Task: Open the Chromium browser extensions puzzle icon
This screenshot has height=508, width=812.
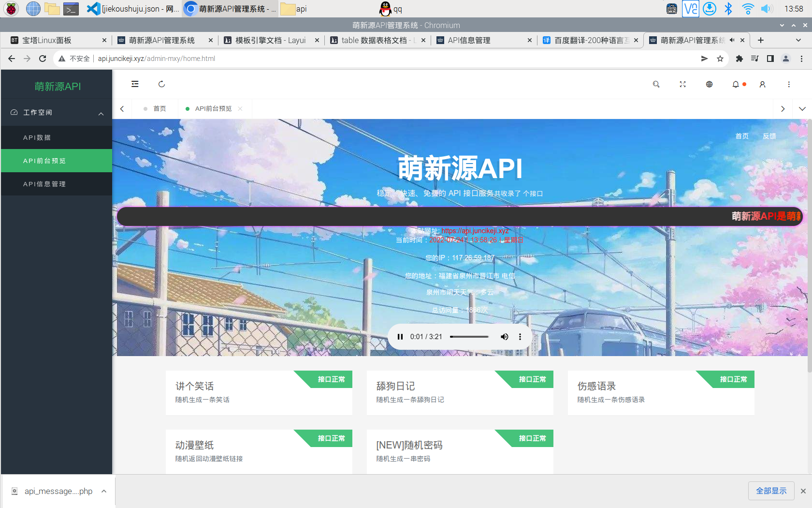Action: [x=739, y=59]
